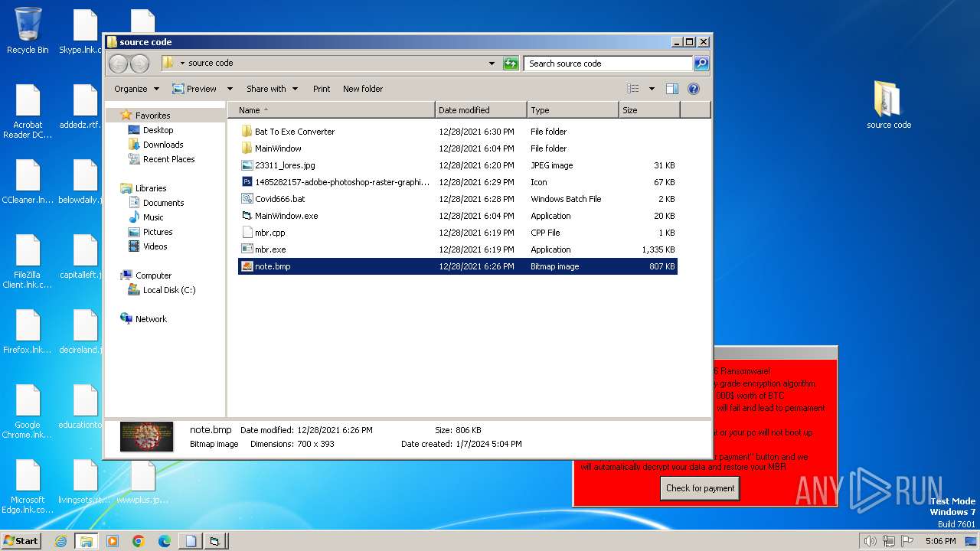Click the Check for payment button
Image resolution: width=980 pixels, height=551 pixels.
click(x=700, y=488)
